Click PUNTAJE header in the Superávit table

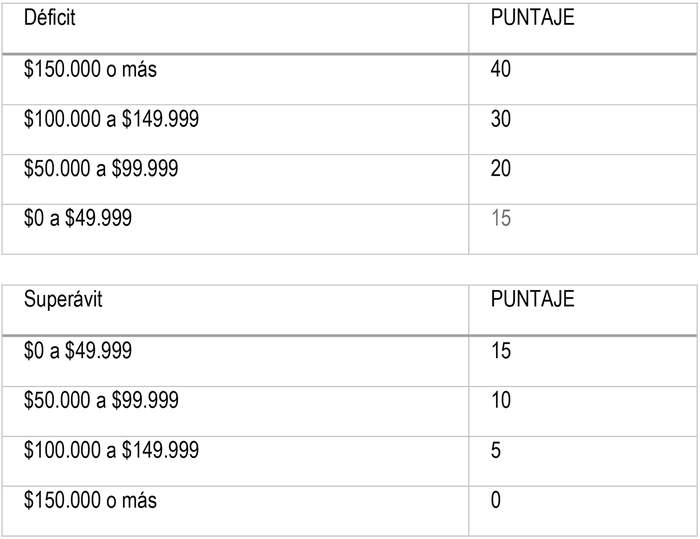tap(532, 301)
